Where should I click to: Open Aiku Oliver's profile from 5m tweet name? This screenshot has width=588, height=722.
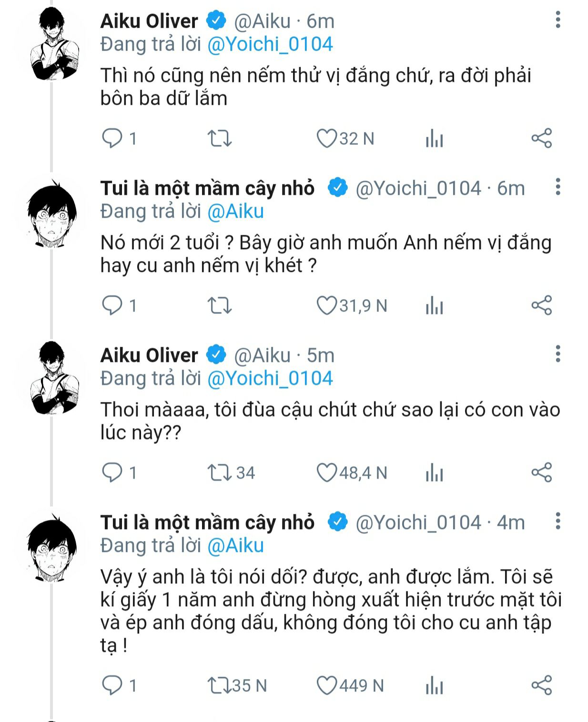(x=149, y=355)
